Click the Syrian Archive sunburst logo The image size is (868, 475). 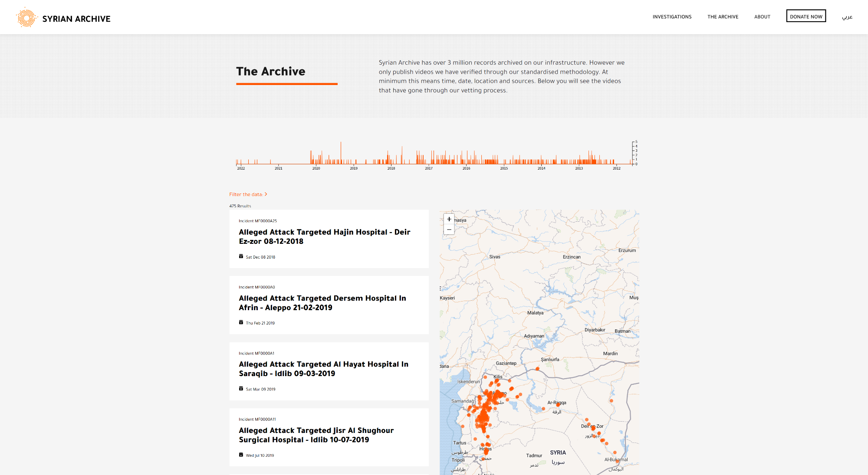[x=26, y=18]
